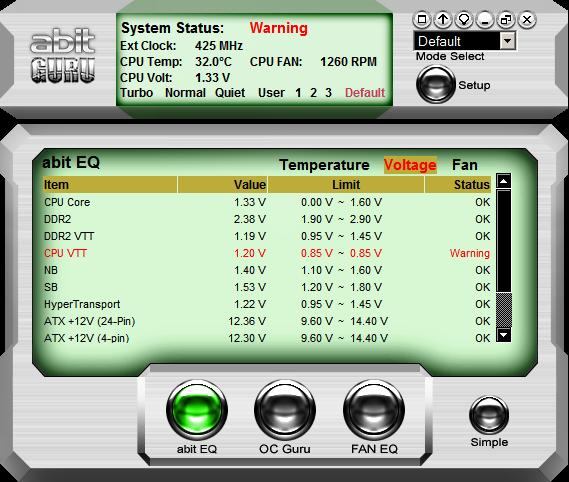Select the HyperTransport row
The image size is (569, 482).
pyautogui.click(x=267, y=304)
